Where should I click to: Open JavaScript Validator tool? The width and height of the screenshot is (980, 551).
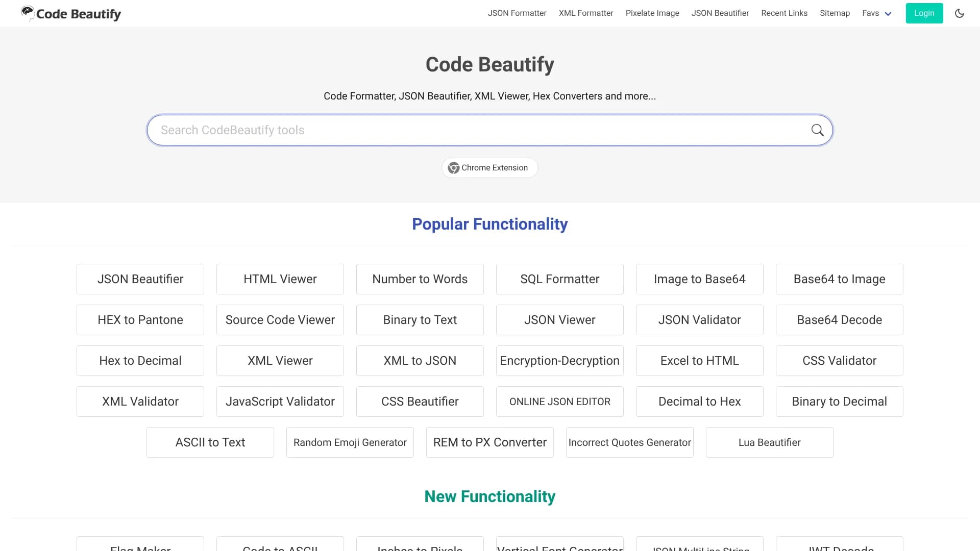click(280, 402)
